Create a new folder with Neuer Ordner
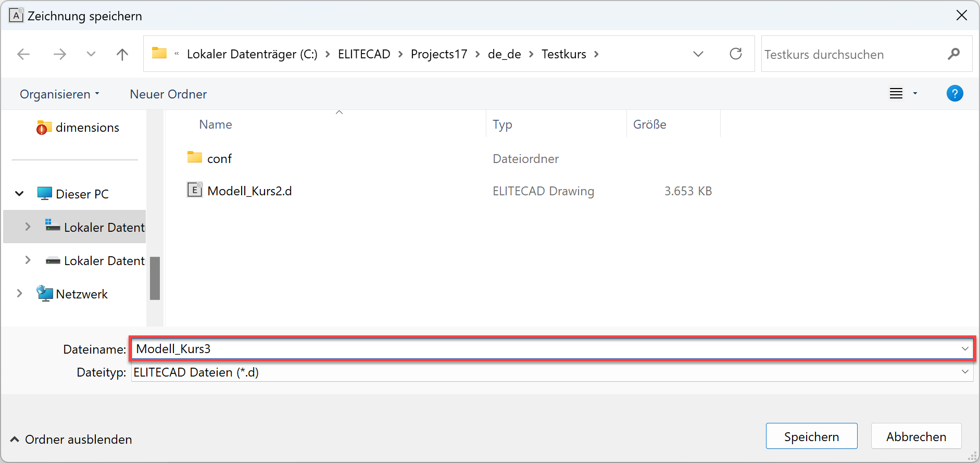Viewport: 980px width, 463px height. (168, 94)
